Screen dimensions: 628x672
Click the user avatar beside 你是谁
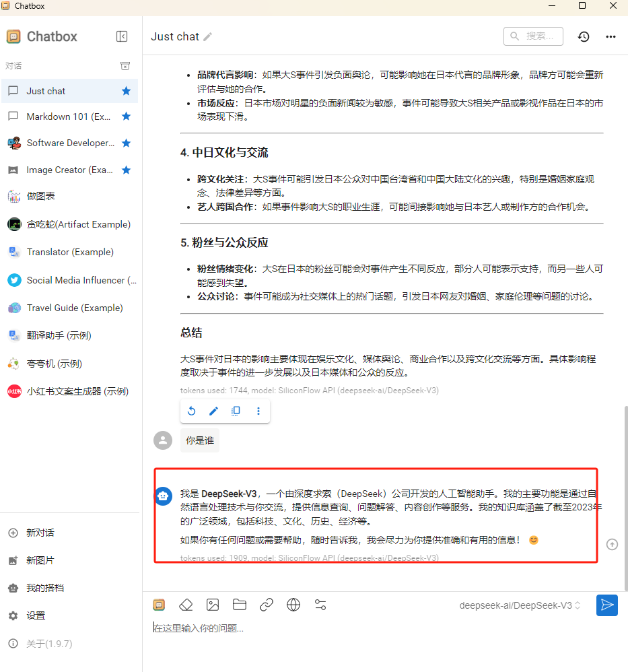click(163, 440)
